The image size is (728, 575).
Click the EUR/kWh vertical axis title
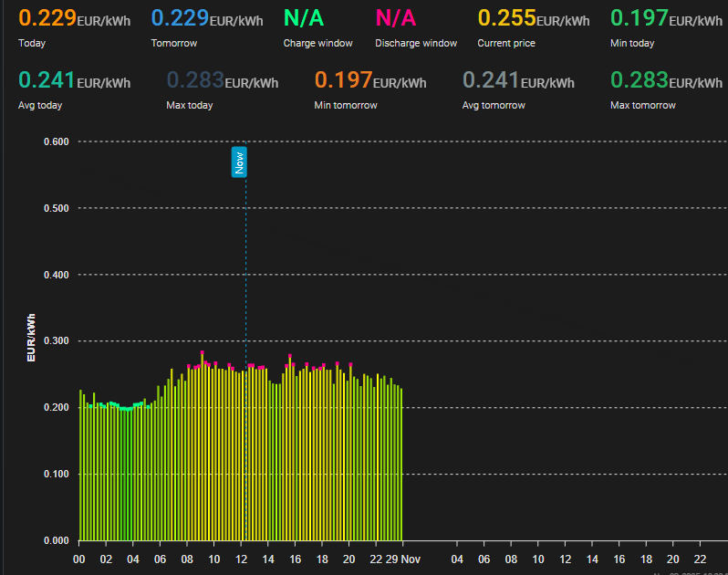[x=32, y=338]
